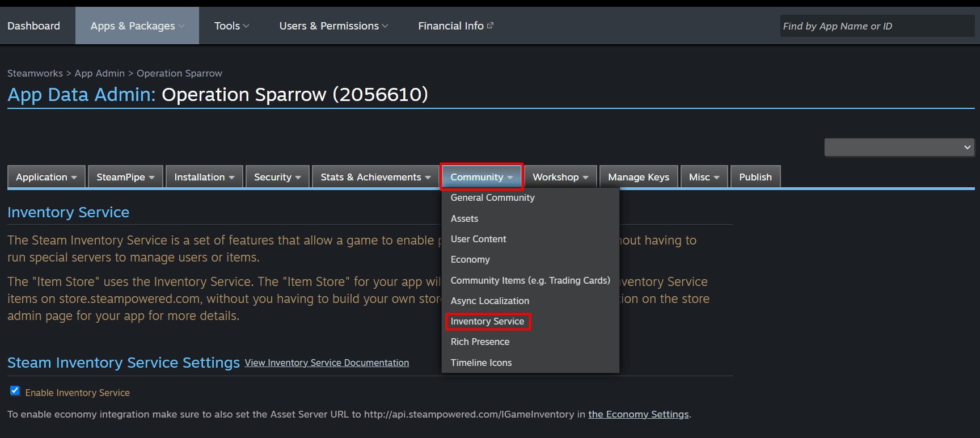
Task: Select General Community from the menu
Action: point(530,197)
